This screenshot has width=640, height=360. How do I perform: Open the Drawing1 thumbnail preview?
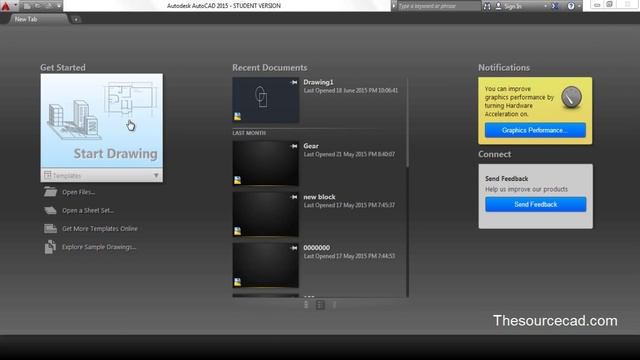(x=266, y=100)
